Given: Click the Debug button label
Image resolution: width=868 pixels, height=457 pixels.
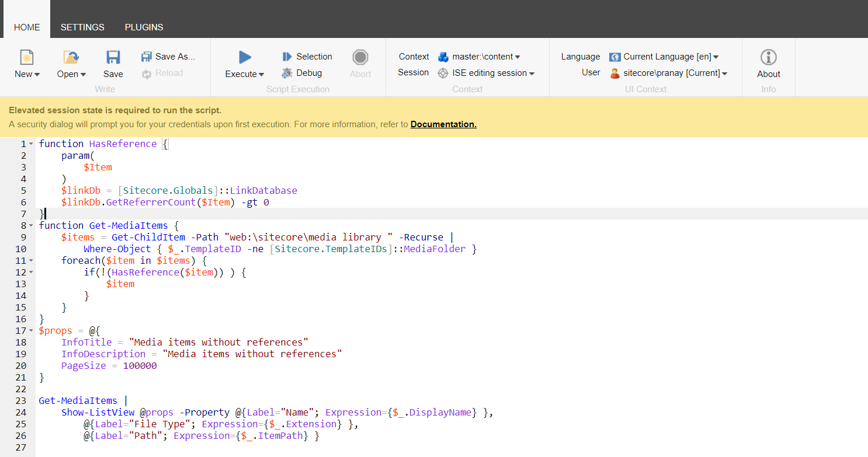Looking at the screenshot, I should (x=309, y=73).
